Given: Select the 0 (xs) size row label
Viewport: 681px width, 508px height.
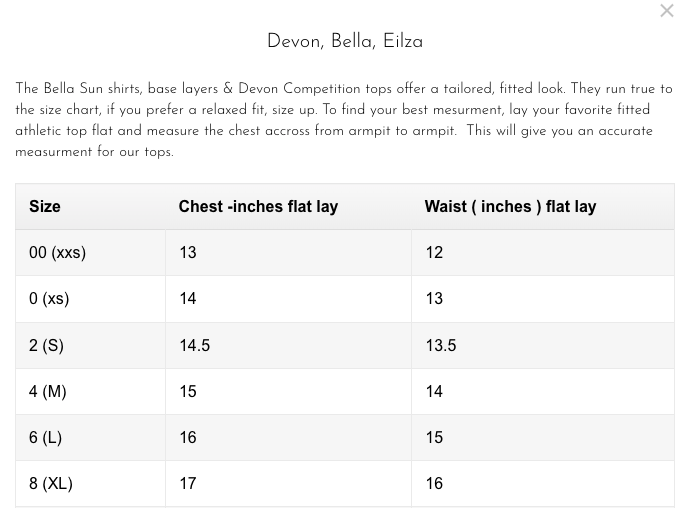Looking at the screenshot, I should click(49, 299).
